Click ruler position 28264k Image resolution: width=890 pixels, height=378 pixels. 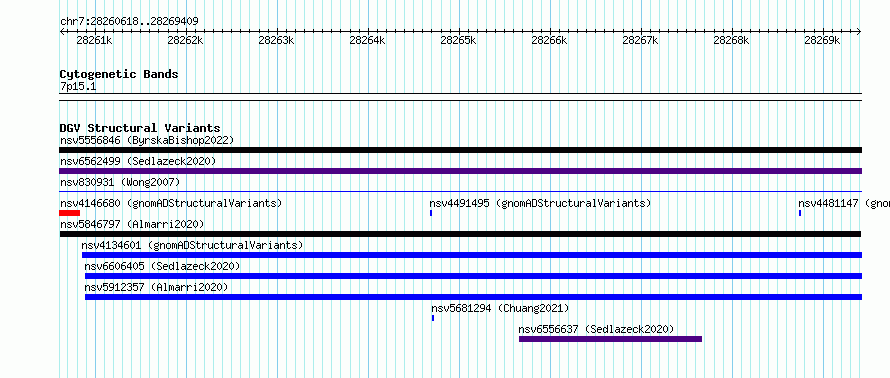point(367,40)
